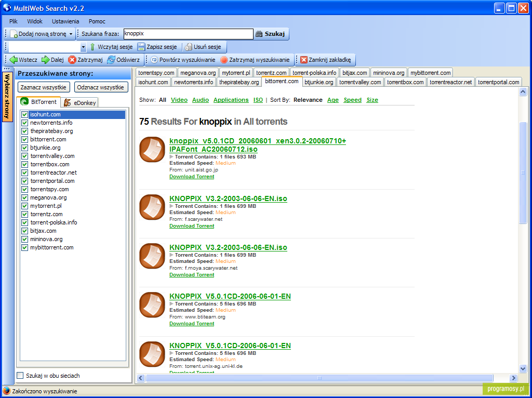This screenshot has height=398, width=532.
Task: Enable the Szukaj w obu sieciach checkbox
Action: pos(20,376)
